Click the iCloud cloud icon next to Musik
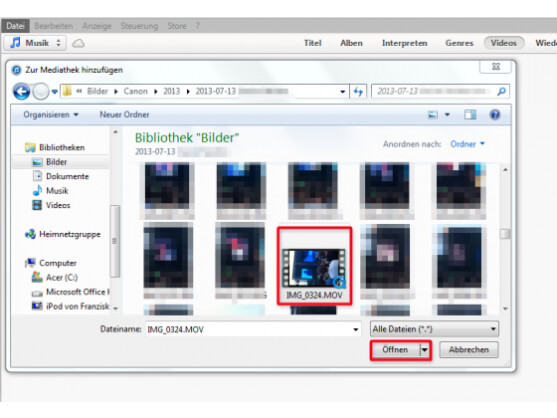 coord(78,43)
